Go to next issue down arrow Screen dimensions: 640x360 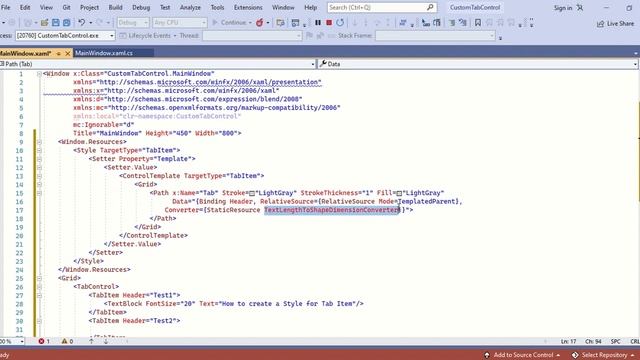[x=106, y=341]
